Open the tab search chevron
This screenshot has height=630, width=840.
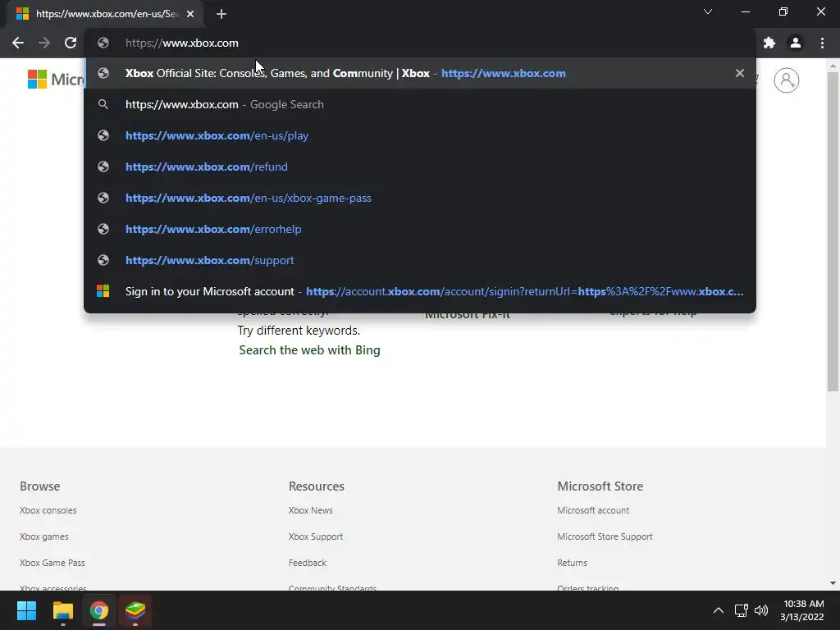[708, 11]
